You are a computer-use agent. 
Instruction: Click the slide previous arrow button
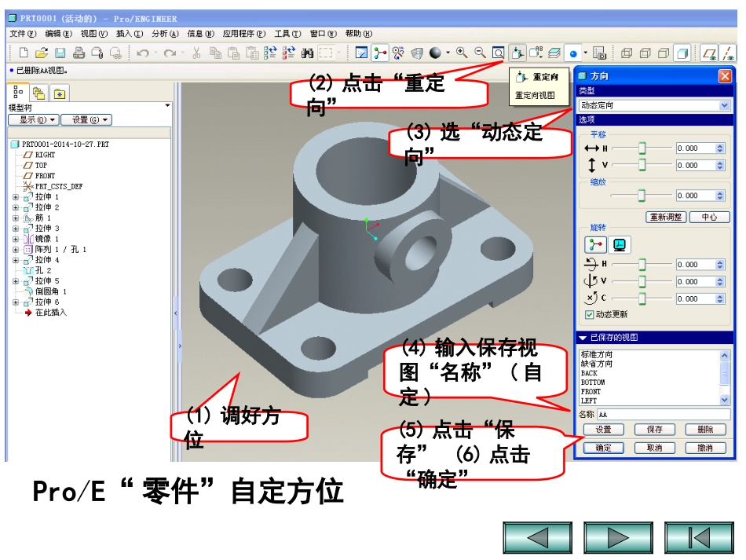538,538
